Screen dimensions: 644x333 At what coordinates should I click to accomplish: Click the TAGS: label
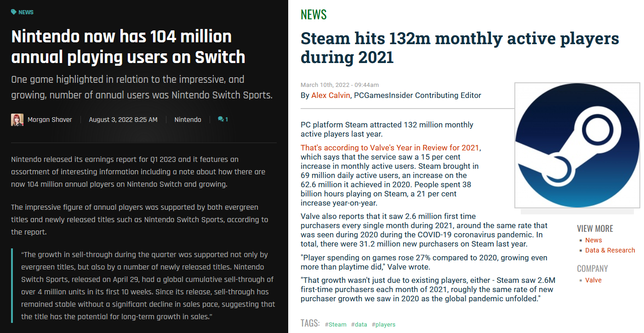point(310,323)
